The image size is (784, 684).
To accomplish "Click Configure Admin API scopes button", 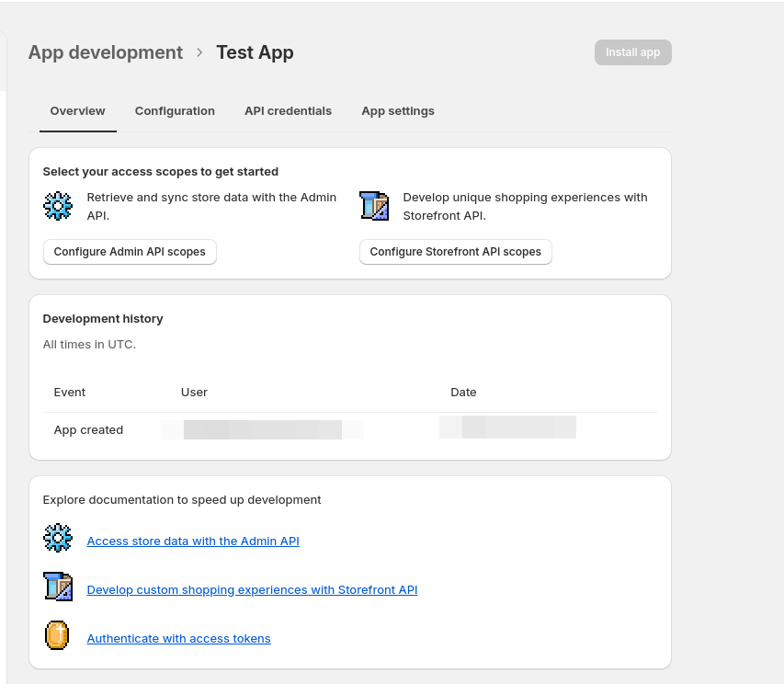I will pyautogui.click(x=130, y=252).
